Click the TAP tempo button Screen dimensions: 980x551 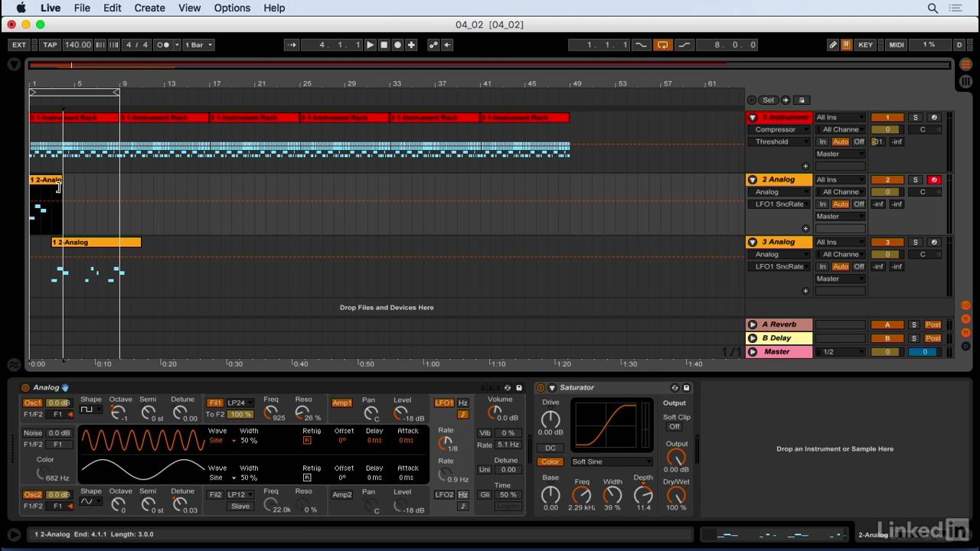[x=50, y=44]
